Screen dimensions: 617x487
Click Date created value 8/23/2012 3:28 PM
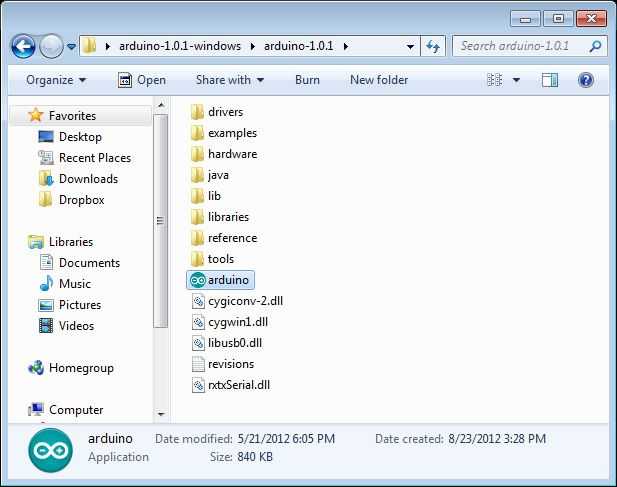pos(497,439)
